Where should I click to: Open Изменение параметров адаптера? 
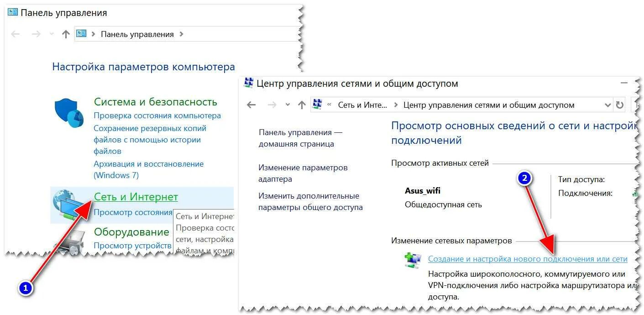(x=303, y=173)
